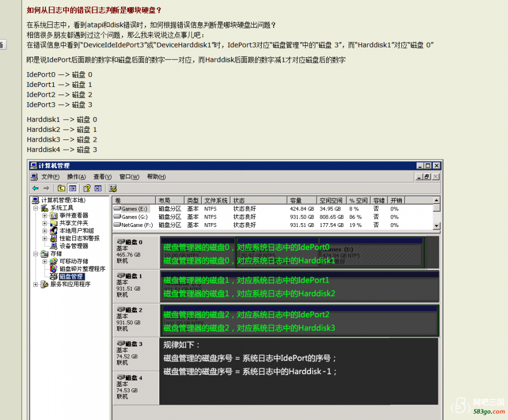Viewport: 508px width, 420px height.
Task: Sort by the 文件系统 column header
Action: tap(216, 200)
